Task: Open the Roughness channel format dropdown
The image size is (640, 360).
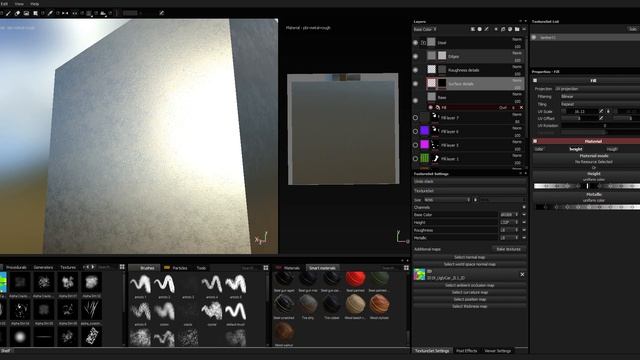Action: (x=509, y=230)
